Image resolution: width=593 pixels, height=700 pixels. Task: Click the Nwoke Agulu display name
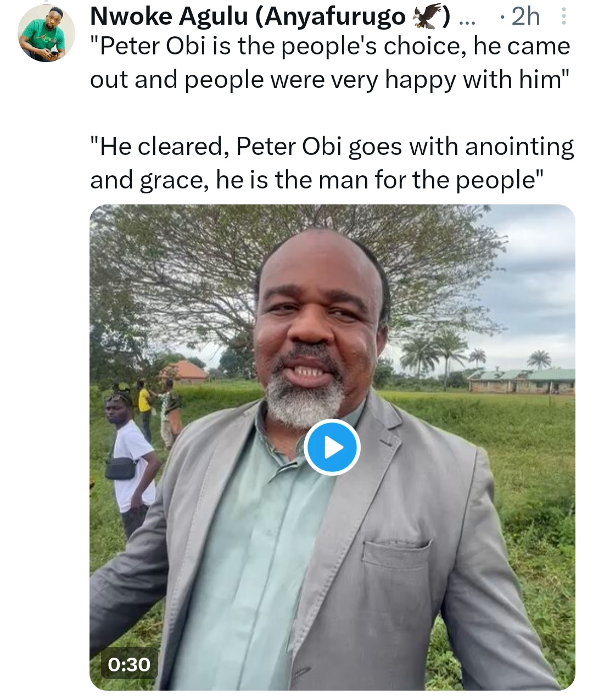pyautogui.click(x=170, y=17)
